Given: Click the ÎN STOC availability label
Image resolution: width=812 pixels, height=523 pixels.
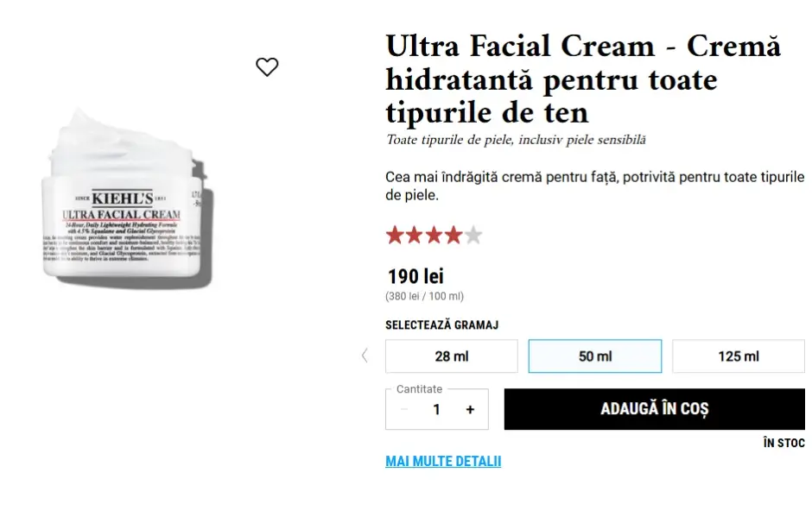Looking at the screenshot, I should click(x=783, y=443).
